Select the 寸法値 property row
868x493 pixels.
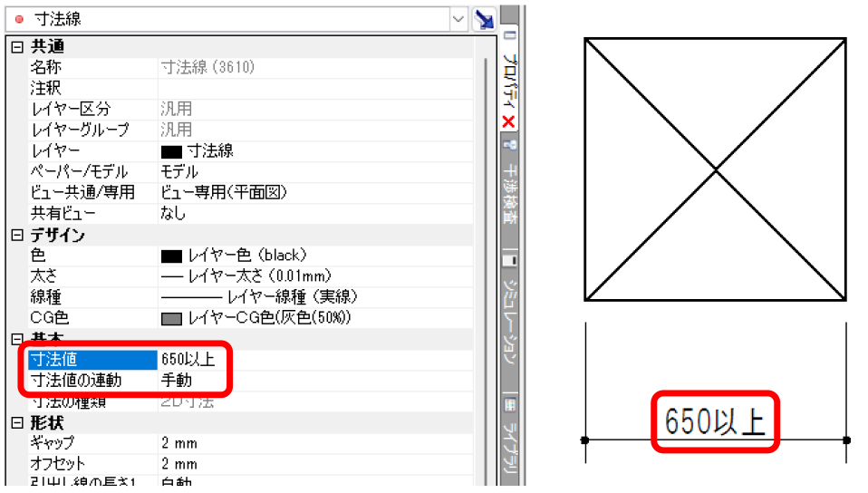tap(92, 360)
